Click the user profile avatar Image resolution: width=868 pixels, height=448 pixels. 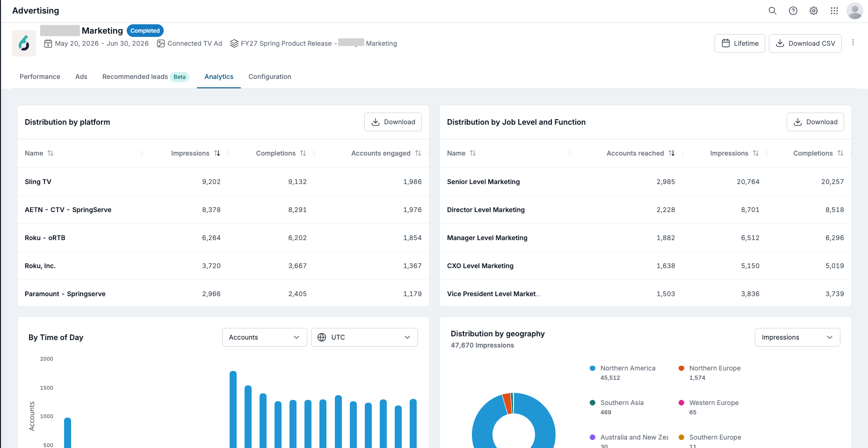[855, 11]
